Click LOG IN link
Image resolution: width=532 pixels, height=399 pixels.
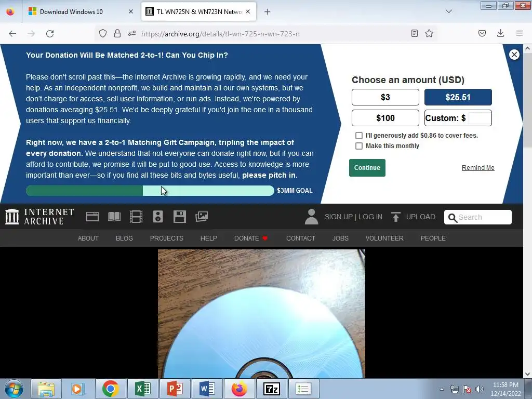tap(370, 217)
